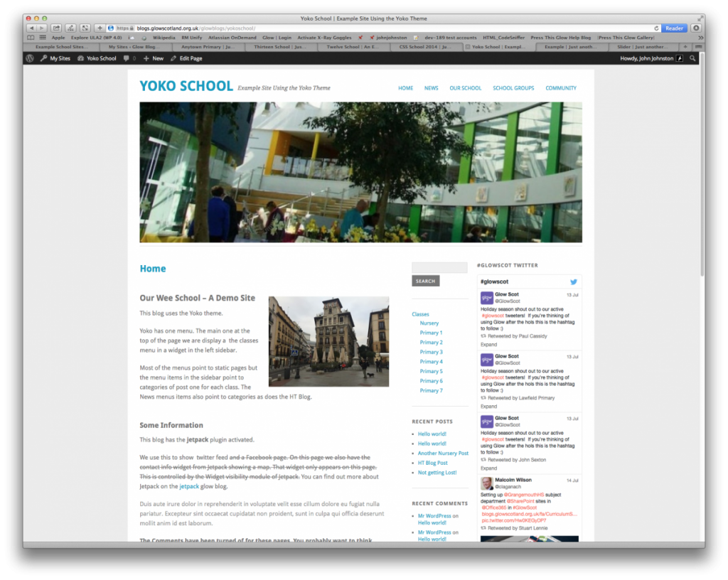Click the search magnifier at the admin bar right
Screen dimensions: 728x580
(x=692, y=58)
